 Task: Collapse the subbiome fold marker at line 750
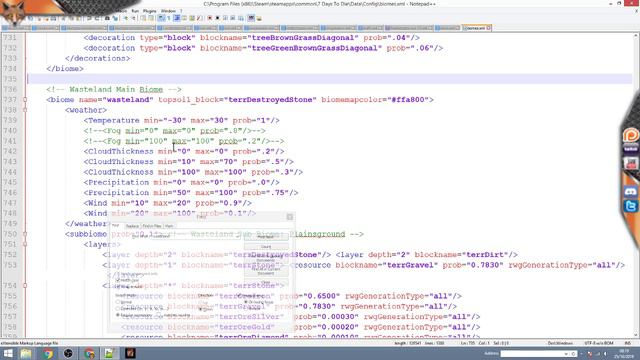25,234
